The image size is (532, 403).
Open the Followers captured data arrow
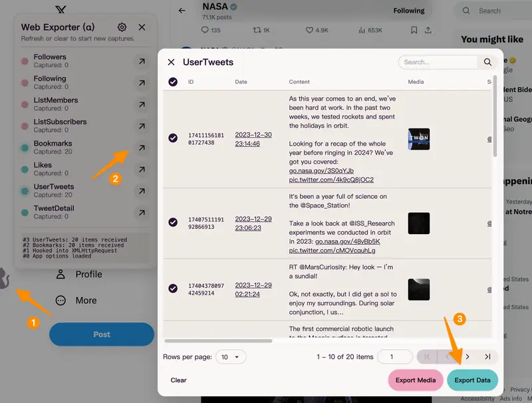[x=142, y=62]
